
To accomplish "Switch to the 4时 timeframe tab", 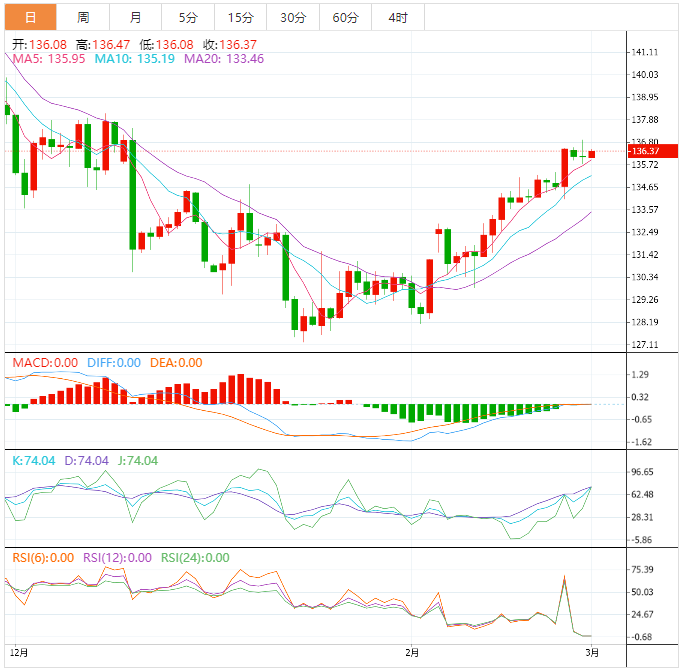I will click(398, 17).
